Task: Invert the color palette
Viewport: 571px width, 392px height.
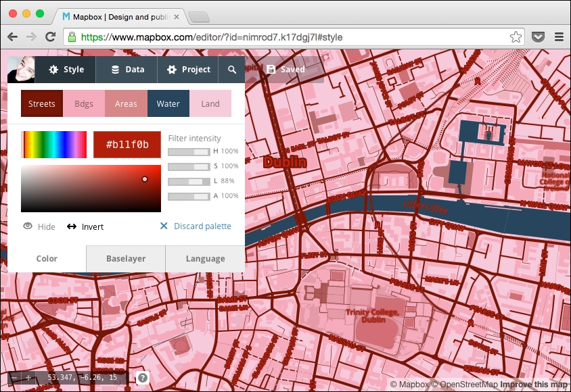Action: (85, 226)
